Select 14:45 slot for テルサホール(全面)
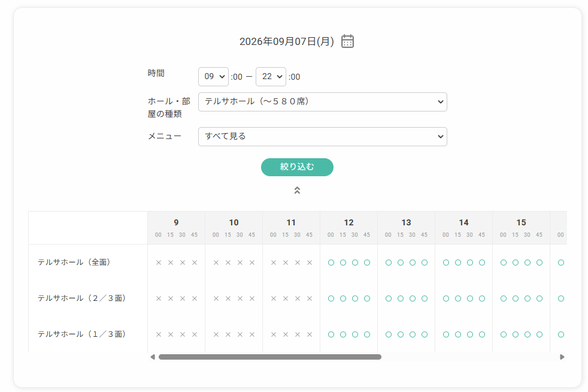 point(482,263)
